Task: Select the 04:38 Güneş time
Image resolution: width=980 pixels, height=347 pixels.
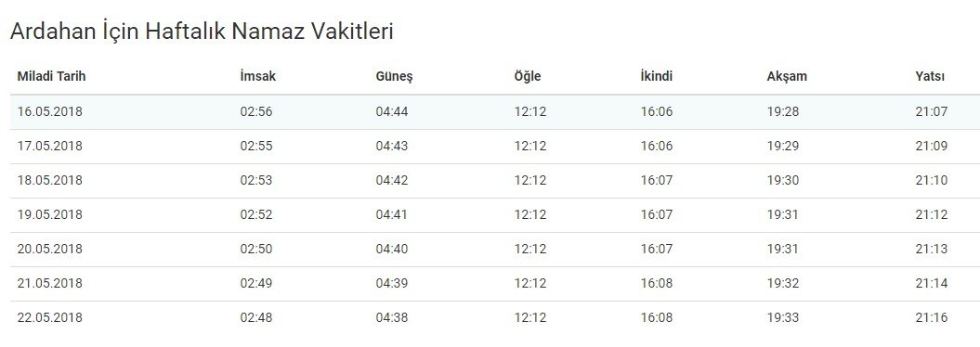Action: tap(392, 317)
